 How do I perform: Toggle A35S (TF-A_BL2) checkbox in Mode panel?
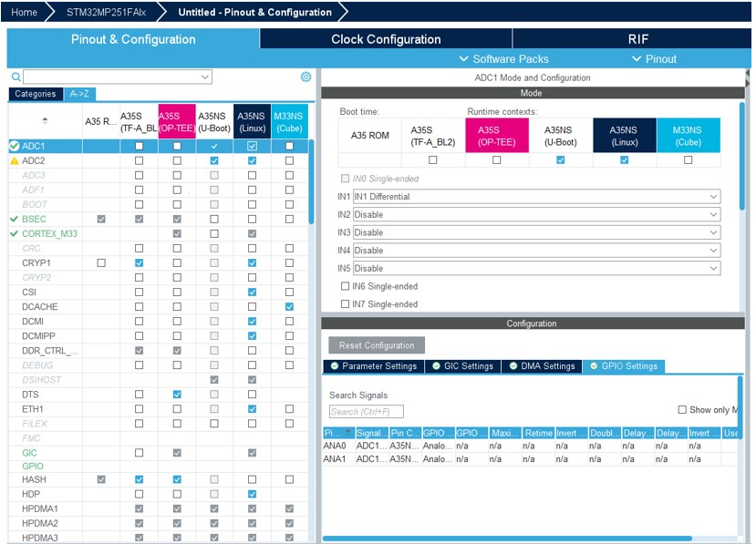coord(433,160)
